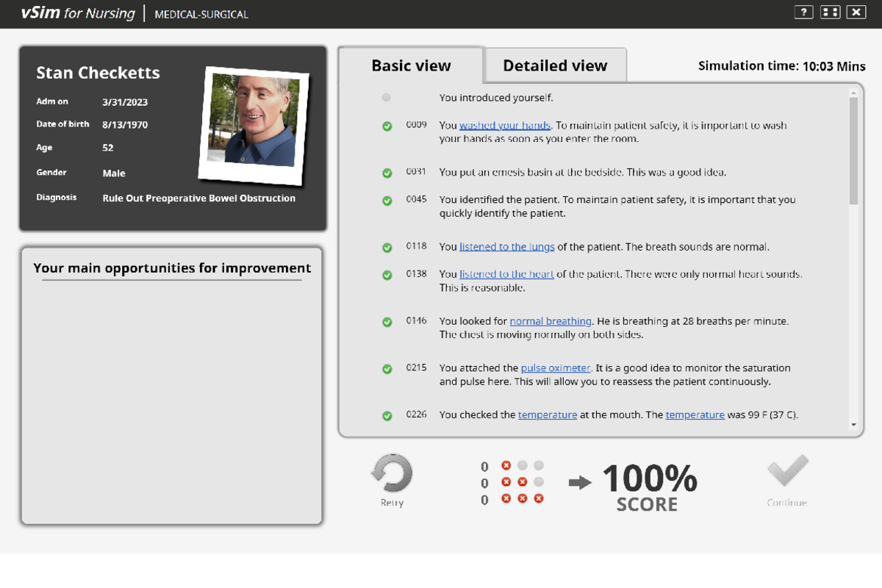Open the help question mark icon

[803, 12]
